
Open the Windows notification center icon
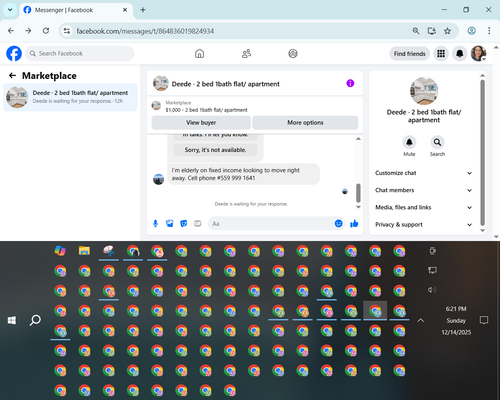coord(484,321)
